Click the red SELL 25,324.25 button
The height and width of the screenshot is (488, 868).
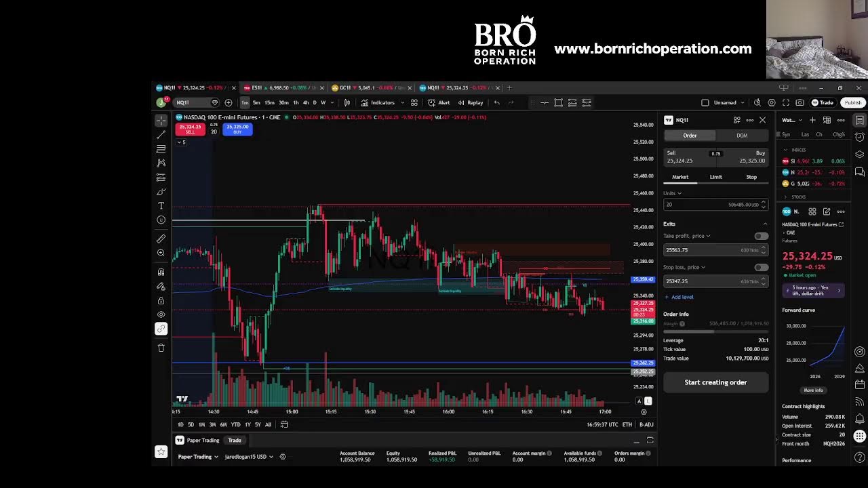coord(190,129)
